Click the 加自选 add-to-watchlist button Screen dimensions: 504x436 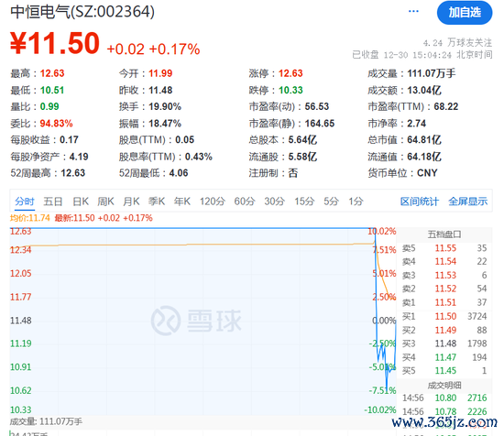pyautogui.click(x=465, y=13)
